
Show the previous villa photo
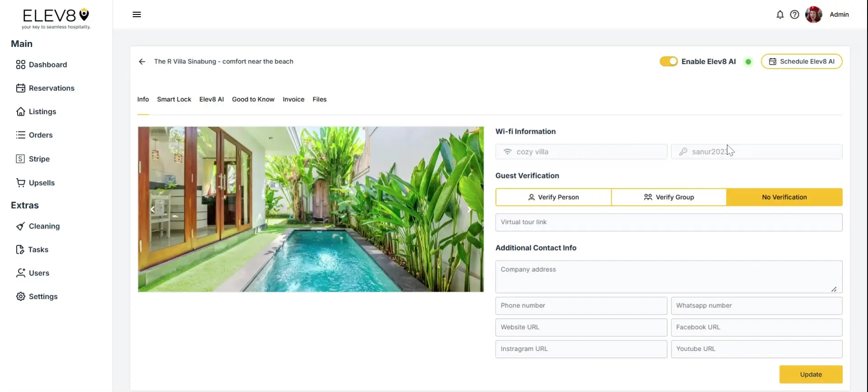coord(152,210)
